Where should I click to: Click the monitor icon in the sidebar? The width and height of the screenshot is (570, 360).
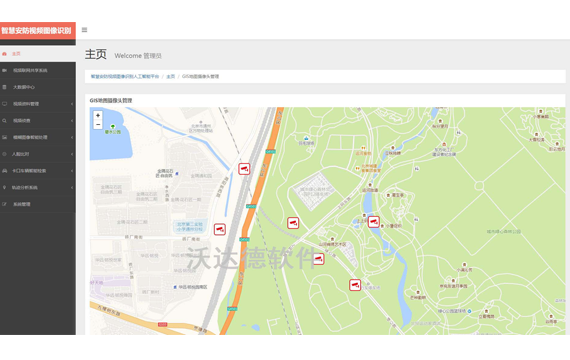click(x=4, y=104)
